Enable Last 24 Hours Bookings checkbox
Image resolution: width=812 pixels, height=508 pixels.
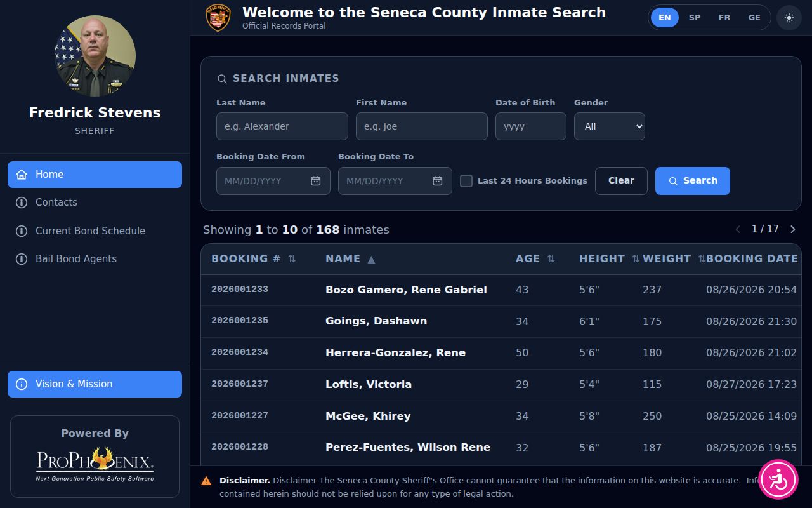point(466,181)
